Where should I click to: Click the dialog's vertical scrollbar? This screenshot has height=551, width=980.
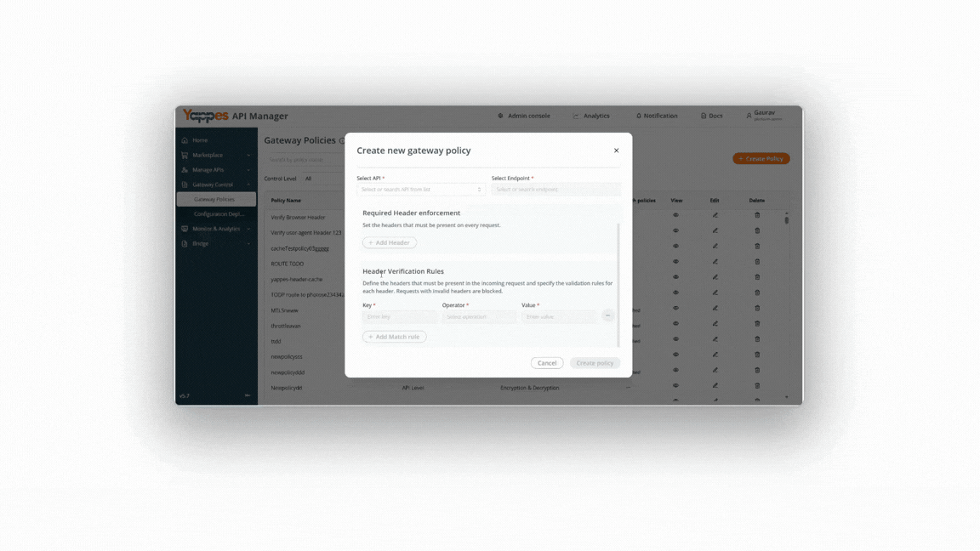click(x=618, y=284)
